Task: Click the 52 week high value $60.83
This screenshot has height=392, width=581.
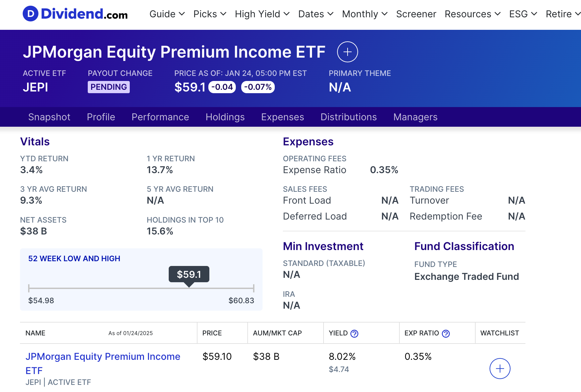Action: pyautogui.click(x=241, y=301)
